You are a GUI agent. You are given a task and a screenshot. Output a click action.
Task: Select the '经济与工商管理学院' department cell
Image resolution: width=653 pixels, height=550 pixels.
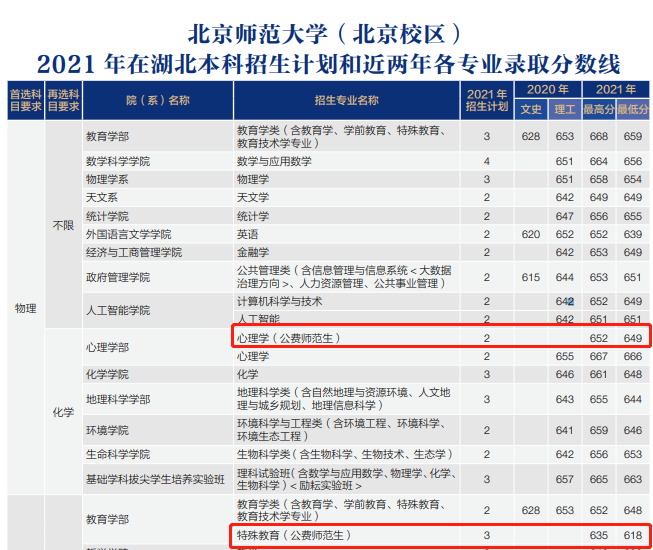point(158,252)
